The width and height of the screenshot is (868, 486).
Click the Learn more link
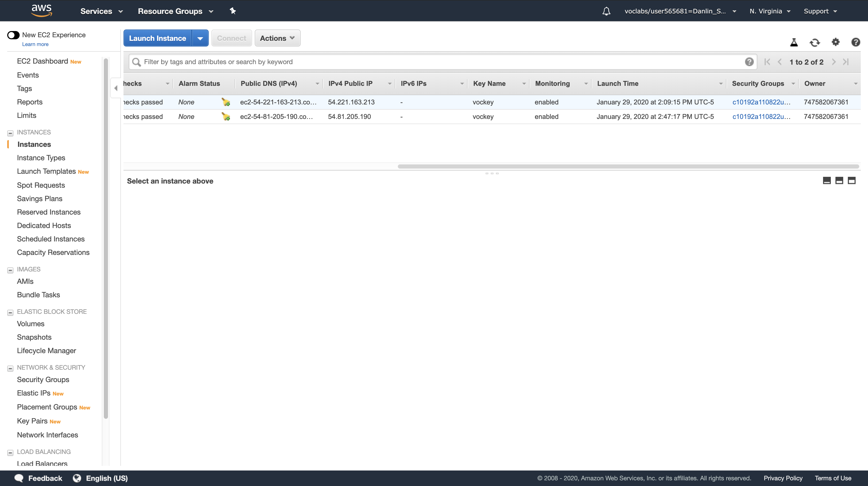(35, 44)
